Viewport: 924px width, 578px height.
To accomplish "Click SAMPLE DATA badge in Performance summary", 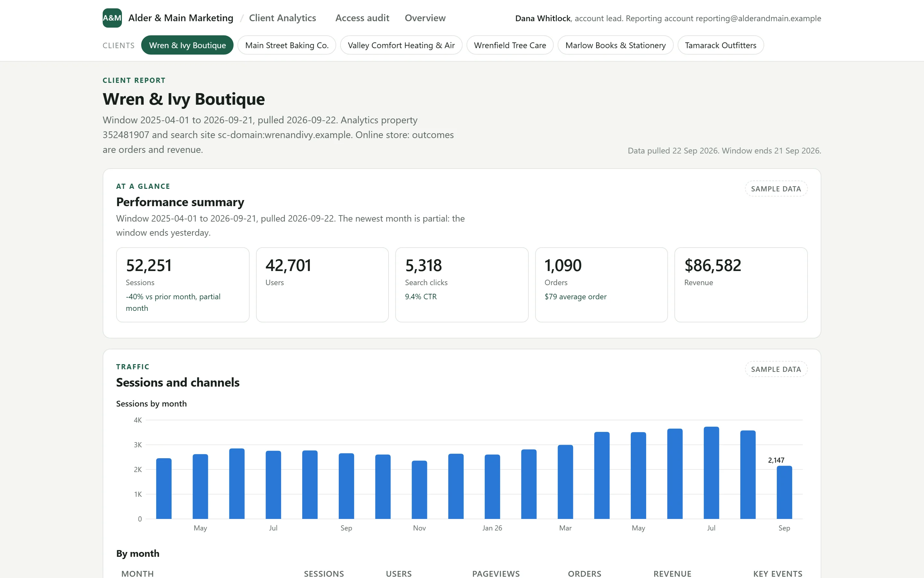I will tap(776, 188).
